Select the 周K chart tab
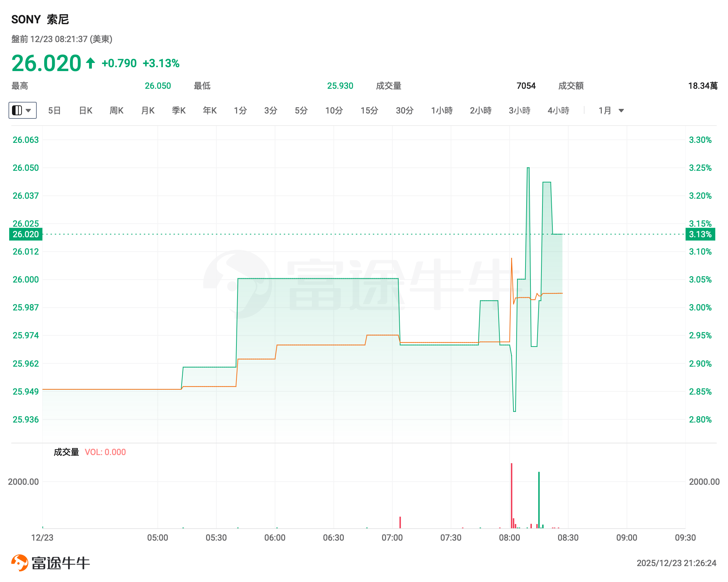This screenshot has width=728, height=582. coord(117,111)
